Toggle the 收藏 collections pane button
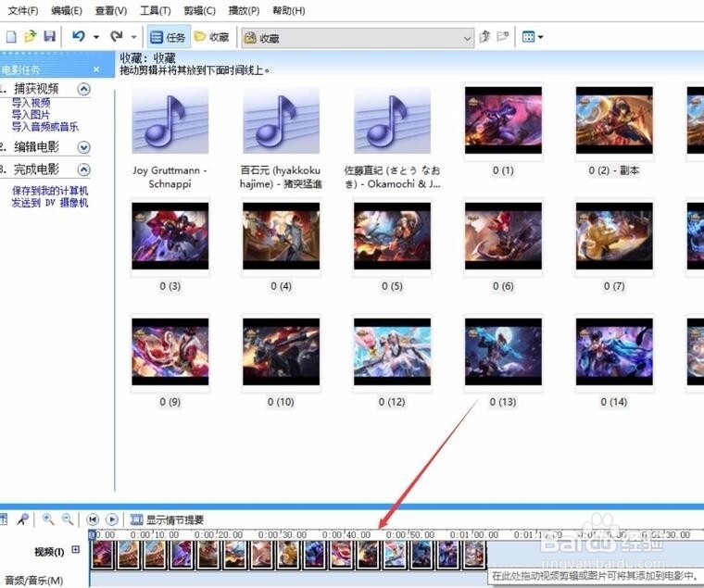Image resolution: width=704 pixels, height=588 pixels. [x=212, y=37]
